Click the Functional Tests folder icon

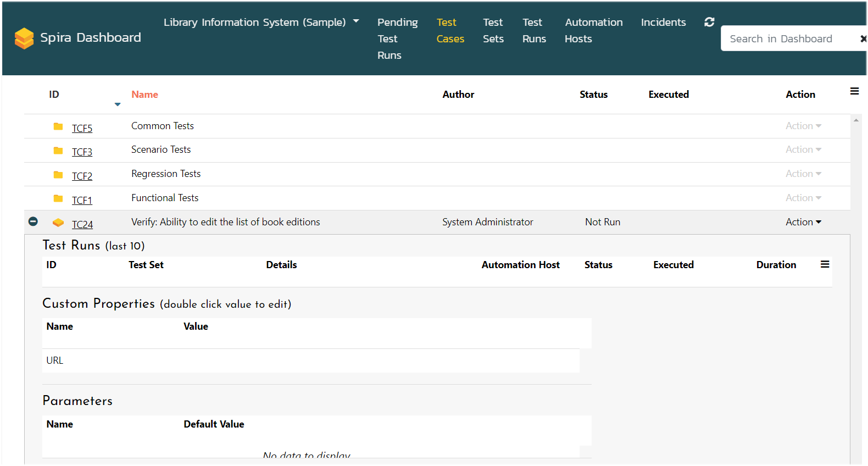tap(58, 198)
